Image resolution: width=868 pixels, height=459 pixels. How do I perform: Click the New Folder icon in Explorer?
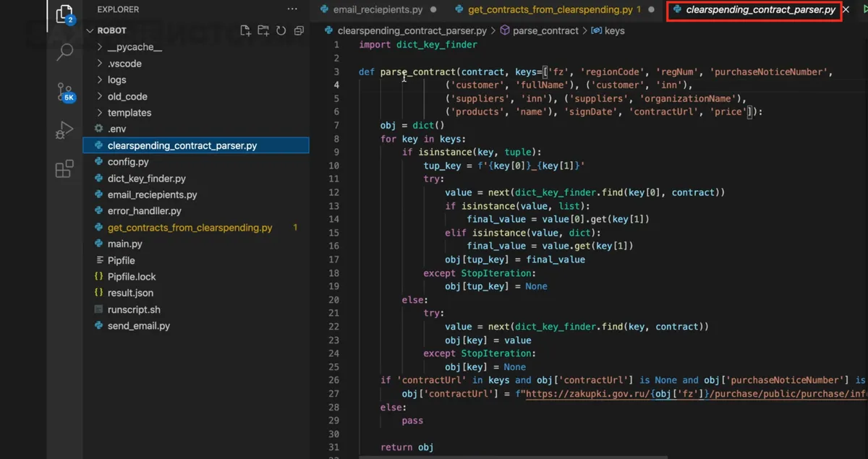coord(263,30)
